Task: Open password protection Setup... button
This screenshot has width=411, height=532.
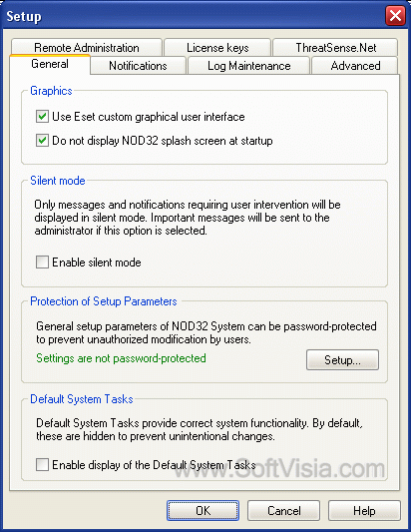Action: (342, 359)
